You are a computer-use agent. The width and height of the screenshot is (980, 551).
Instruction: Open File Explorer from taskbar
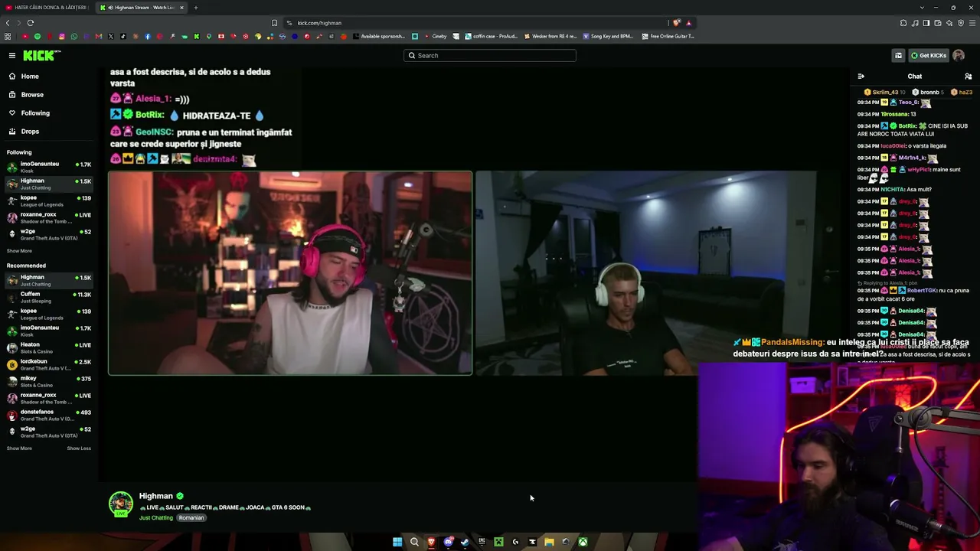[549, 542]
